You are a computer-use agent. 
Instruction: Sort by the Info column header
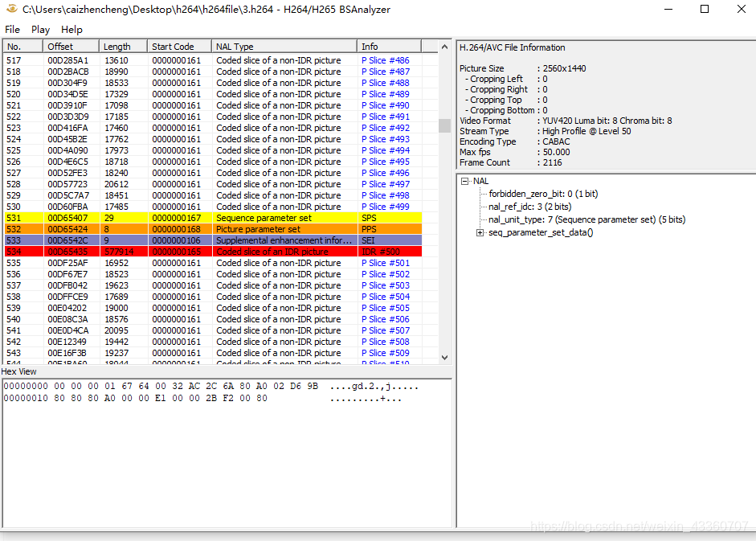pyautogui.click(x=389, y=47)
